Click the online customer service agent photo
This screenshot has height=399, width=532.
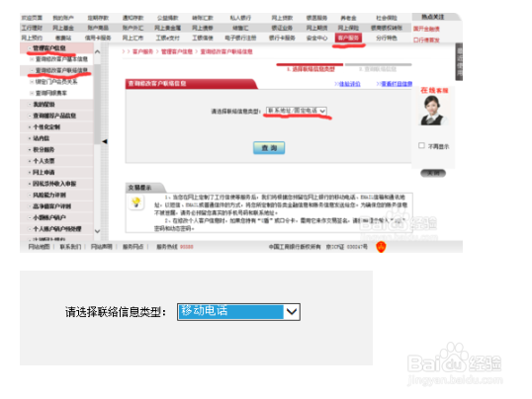coord(432,111)
